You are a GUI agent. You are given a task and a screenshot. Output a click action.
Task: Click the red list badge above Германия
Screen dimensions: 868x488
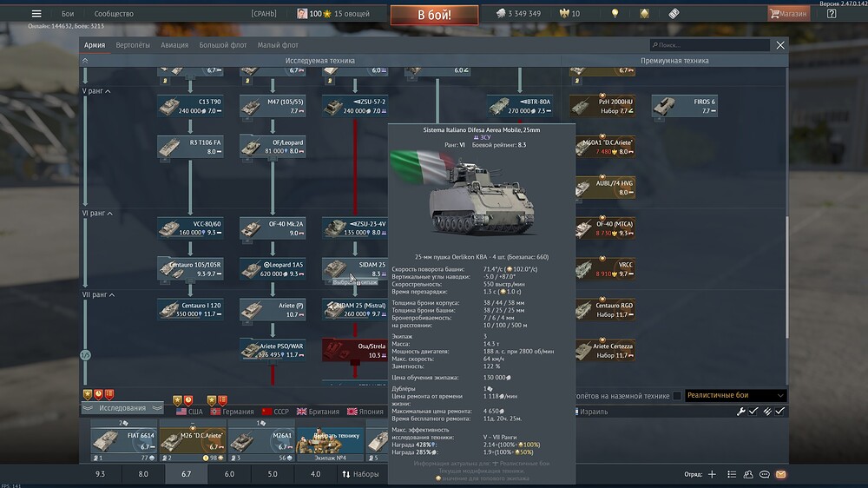point(222,400)
